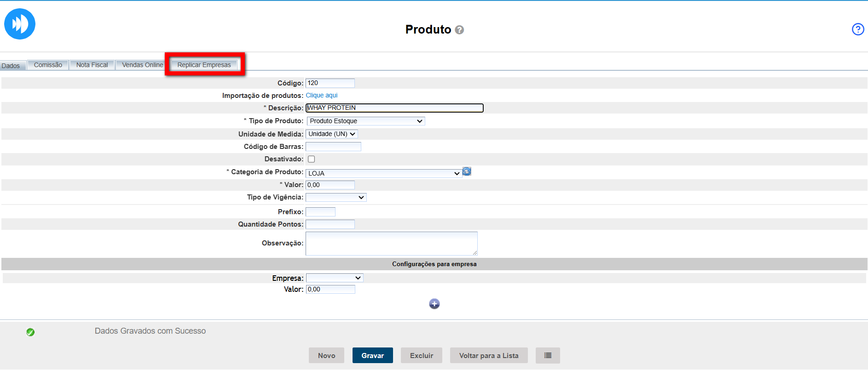Focus the Código de Barras input field

coord(333,147)
